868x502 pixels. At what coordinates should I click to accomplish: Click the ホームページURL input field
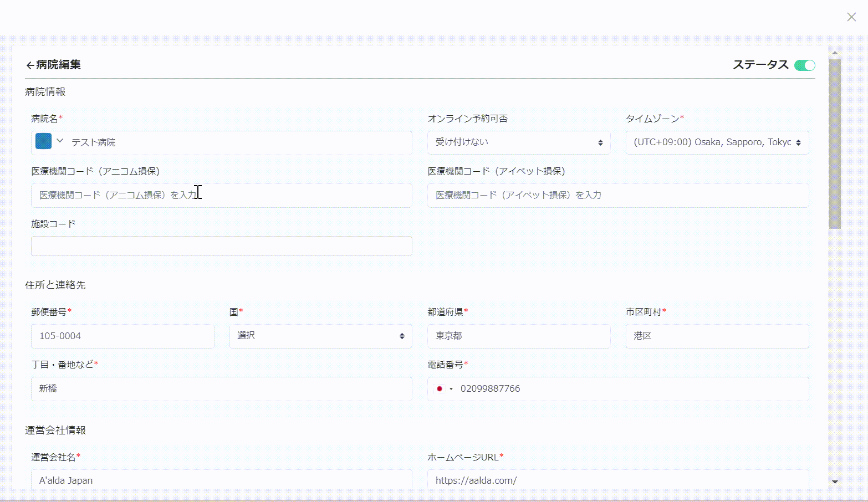[617, 480]
